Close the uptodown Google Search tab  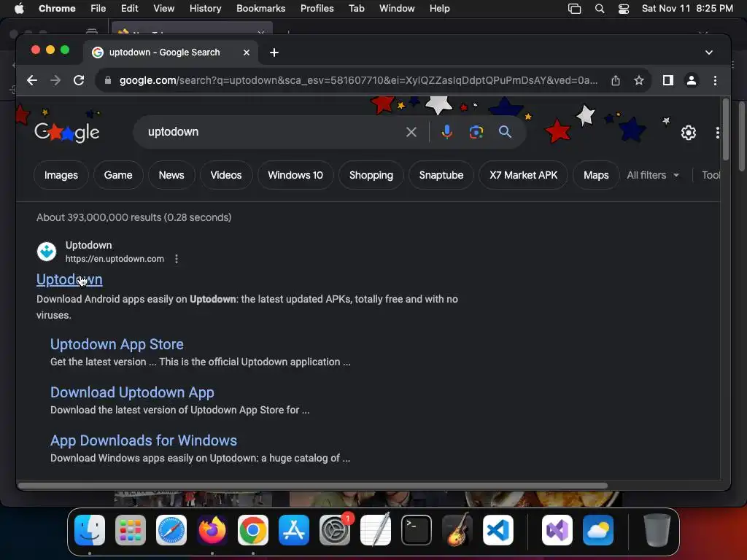click(x=247, y=52)
